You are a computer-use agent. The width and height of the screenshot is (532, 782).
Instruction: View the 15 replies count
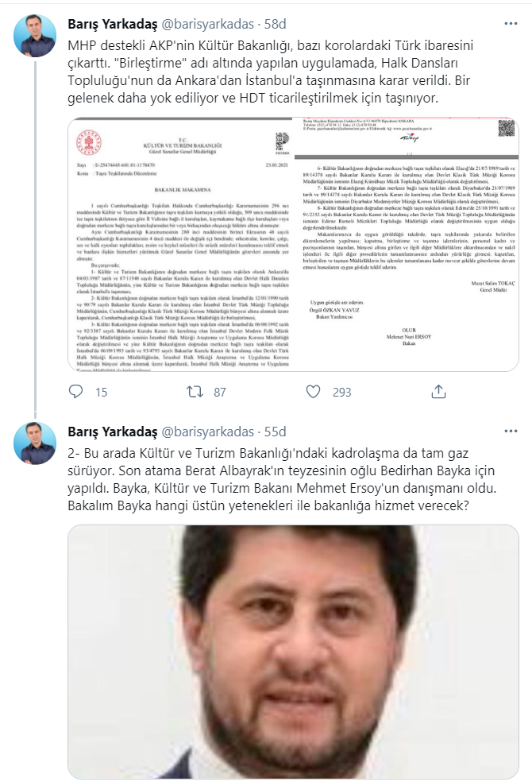point(101,393)
